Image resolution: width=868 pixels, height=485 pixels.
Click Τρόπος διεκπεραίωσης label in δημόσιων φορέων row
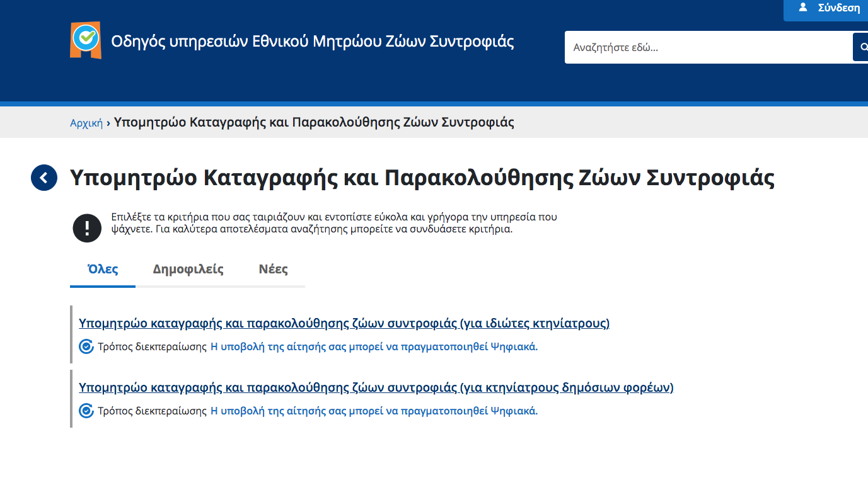point(153,411)
